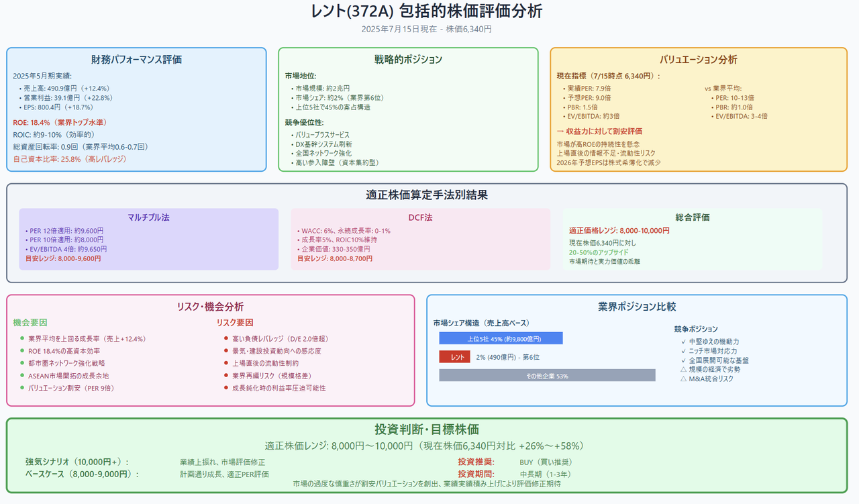This screenshot has height=504, width=859.
Task: Click the マルチプル法 panel heading
Action: (148, 217)
